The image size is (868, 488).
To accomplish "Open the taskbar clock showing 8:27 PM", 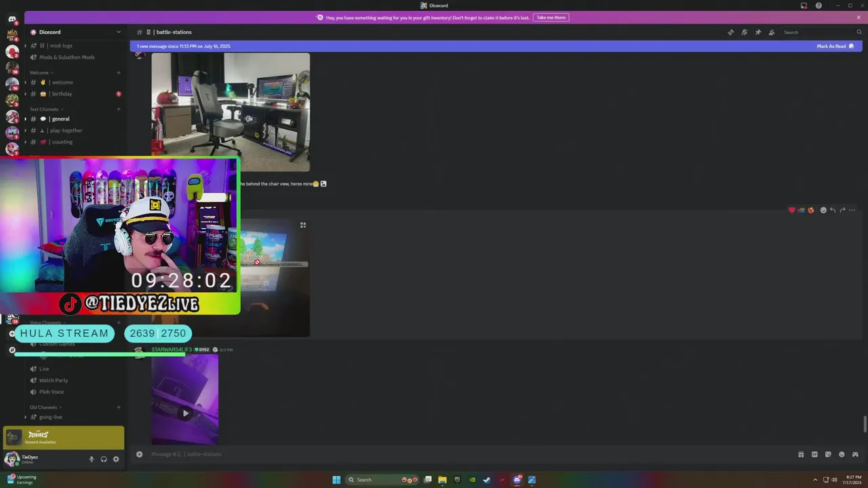I will pyautogui.click(x=852, y=480).
